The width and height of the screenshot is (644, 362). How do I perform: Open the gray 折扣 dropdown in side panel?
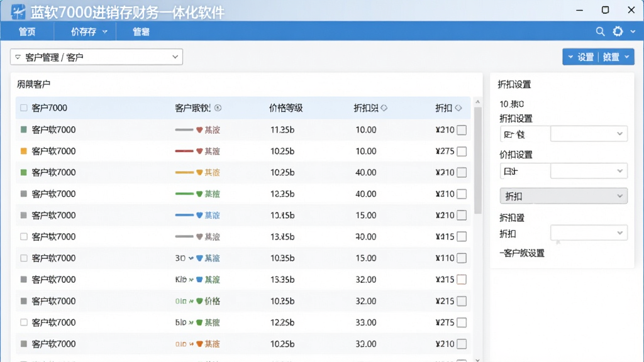(563, 196)
